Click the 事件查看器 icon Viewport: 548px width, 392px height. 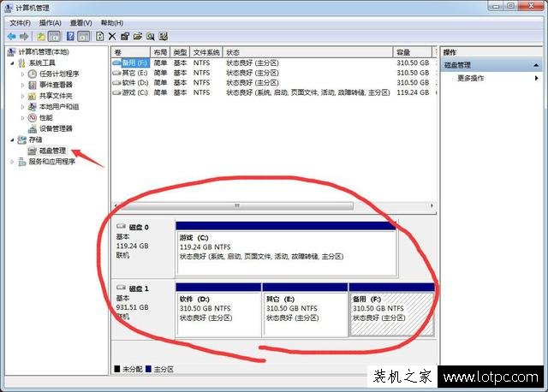point(33,85)
